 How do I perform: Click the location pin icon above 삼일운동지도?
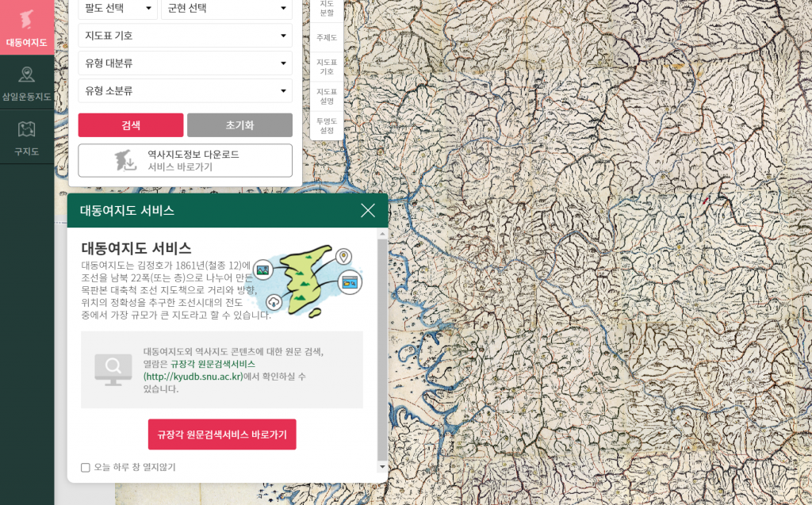27,75
